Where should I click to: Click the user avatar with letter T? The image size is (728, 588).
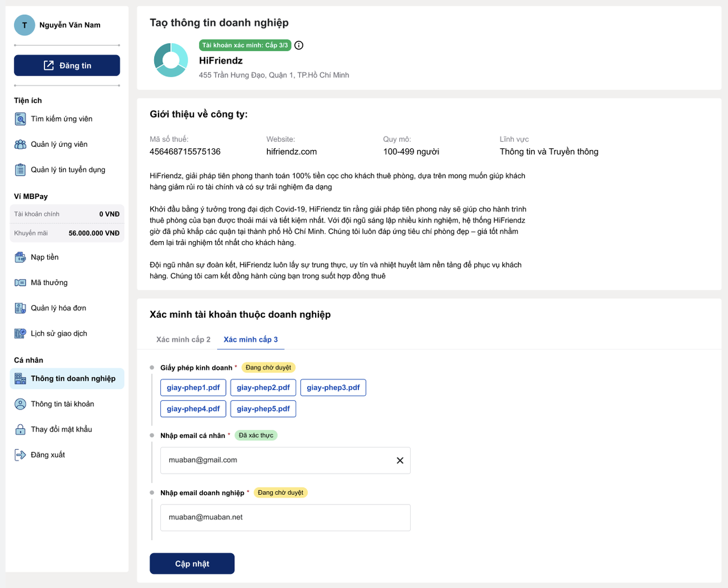(24, 25)
